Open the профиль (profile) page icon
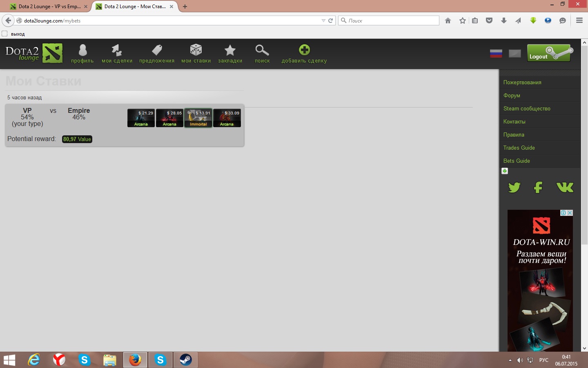 point(82,50)
